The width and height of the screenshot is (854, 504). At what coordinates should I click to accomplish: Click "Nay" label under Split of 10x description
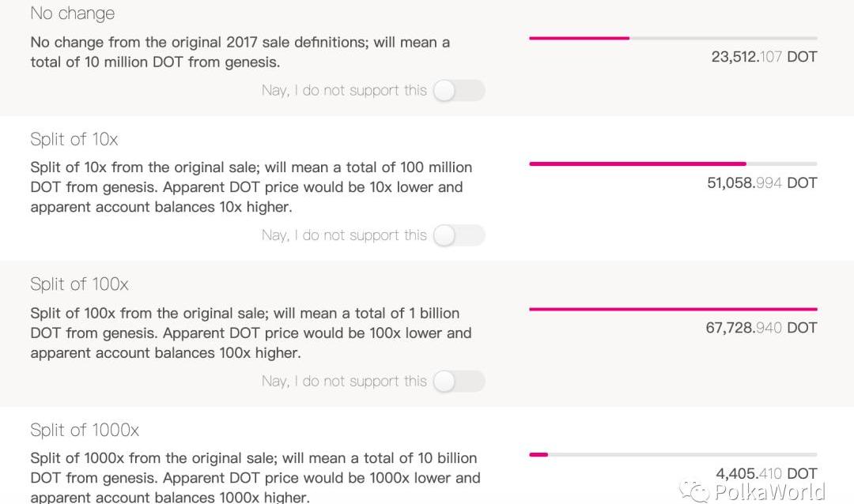pyautogui.click(x=344, y=235)
